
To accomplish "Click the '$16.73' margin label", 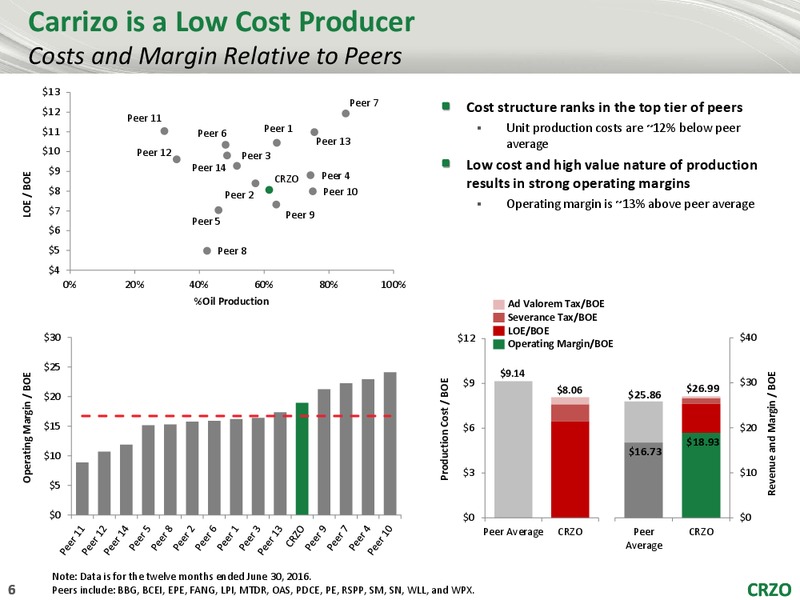I will pyautogui.click(x=645, y=452).
